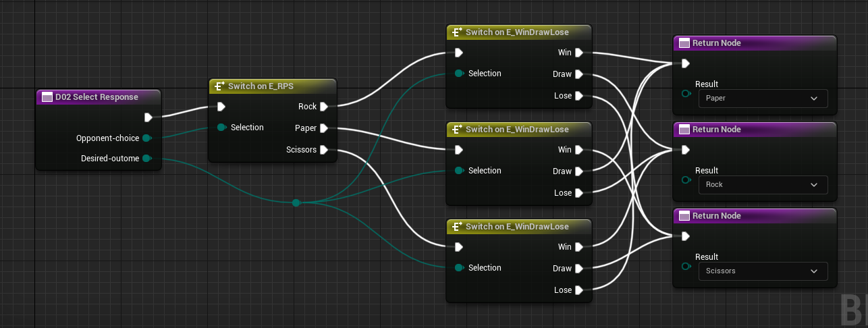Click the Scissors output exec pin

point(324,150)
